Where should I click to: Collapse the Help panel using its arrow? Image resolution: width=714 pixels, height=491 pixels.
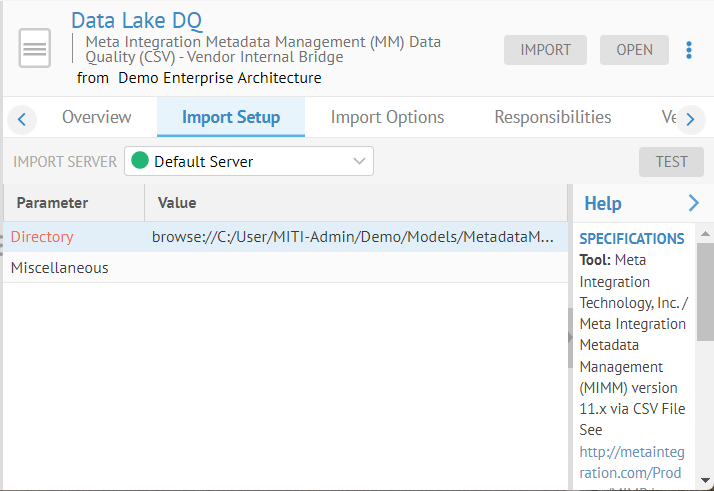click(x=694, y=203)
